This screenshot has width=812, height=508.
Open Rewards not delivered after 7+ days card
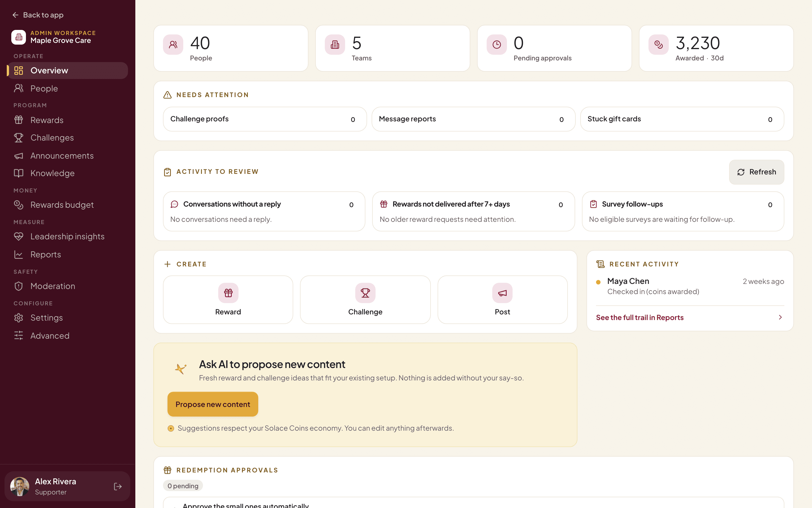[473, 211]
